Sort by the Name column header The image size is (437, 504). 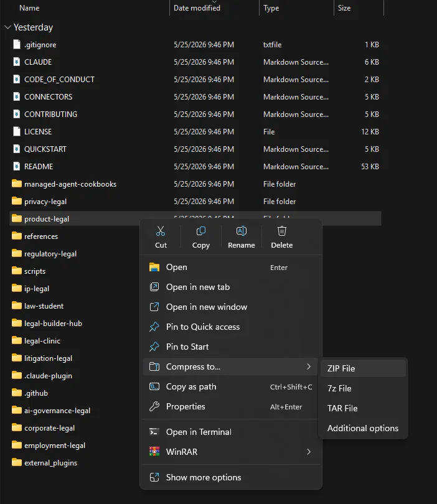[x=29, y=8]
